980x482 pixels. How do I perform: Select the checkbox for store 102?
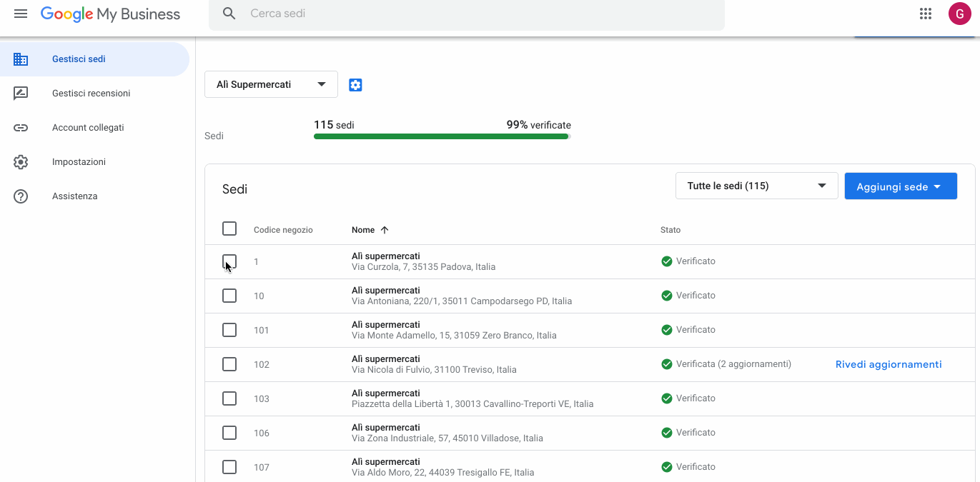click(x=229, y=364)
